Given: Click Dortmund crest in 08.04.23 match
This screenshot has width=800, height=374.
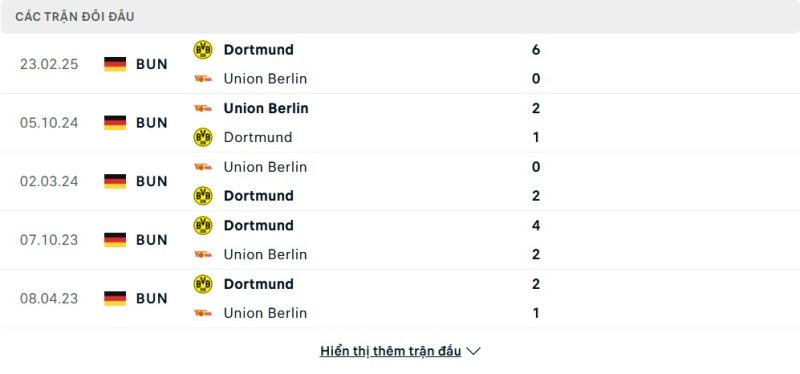Looking at the screenshot, I should tap(203, 284).
